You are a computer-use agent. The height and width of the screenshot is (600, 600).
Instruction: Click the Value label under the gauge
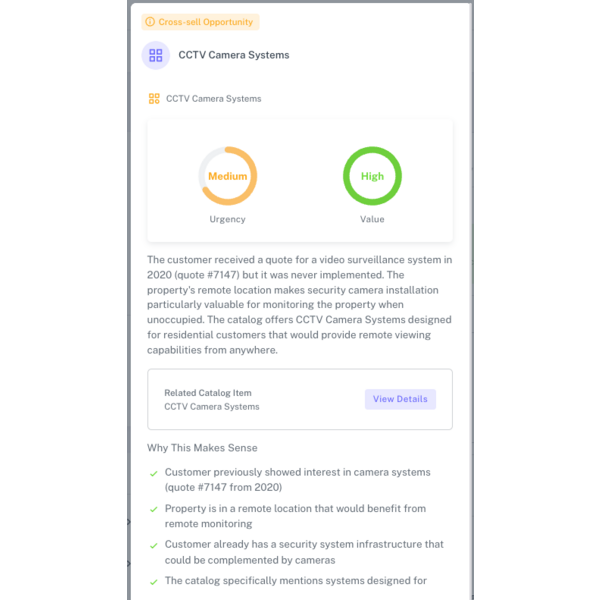[x=372, y=219]
